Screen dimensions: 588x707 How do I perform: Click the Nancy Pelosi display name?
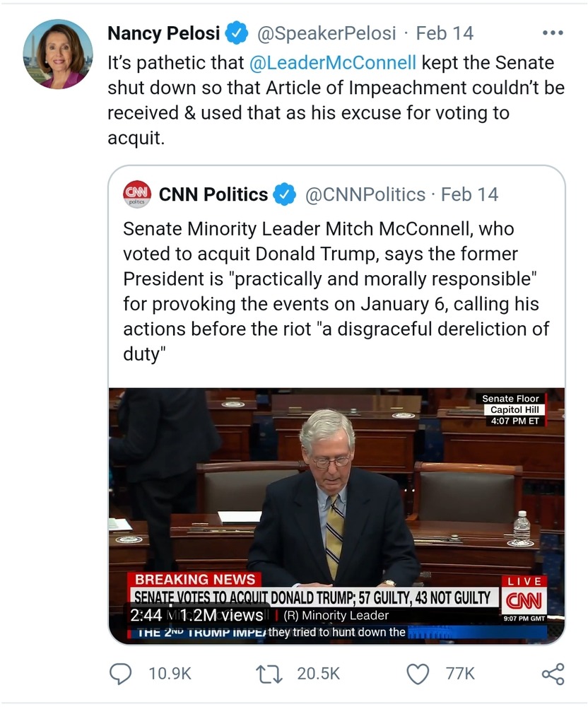164,33
